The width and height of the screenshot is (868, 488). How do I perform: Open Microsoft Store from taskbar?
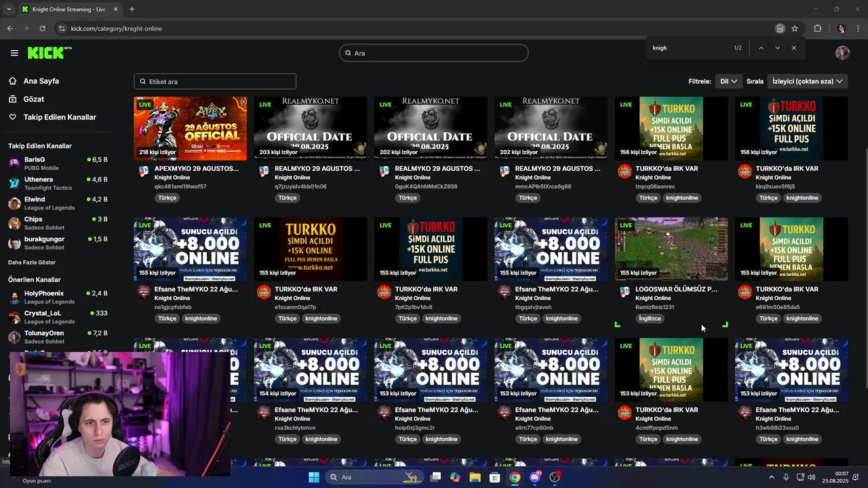[x=495, y=477]
